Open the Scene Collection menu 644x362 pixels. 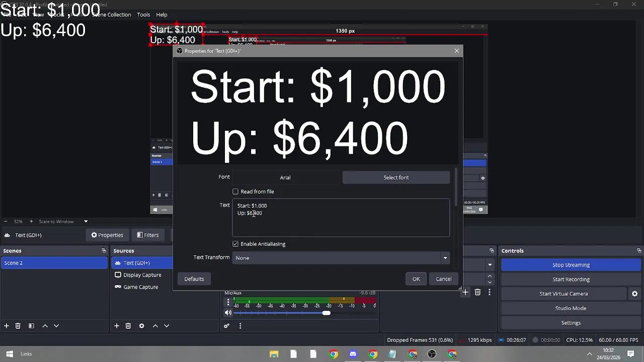tap(111, 15)
